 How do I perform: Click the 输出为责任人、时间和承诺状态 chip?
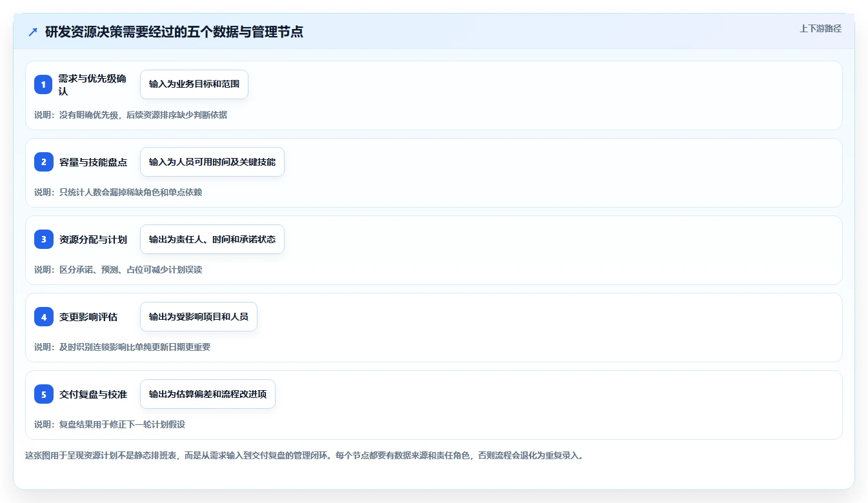coord(212,239)
